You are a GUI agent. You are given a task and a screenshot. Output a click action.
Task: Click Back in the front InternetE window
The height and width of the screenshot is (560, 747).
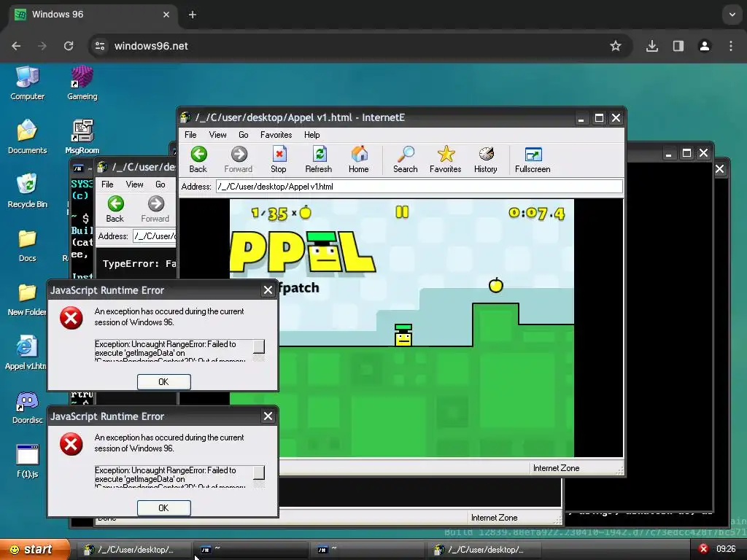click(x=198, y=160)
